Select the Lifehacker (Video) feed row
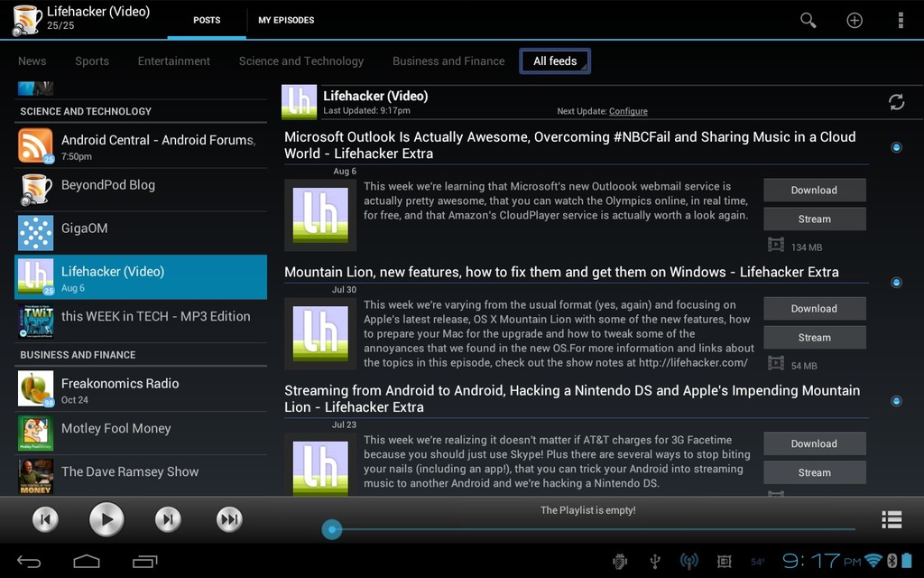This screenshot has height=578, width=924. click(x=141, y=277)
